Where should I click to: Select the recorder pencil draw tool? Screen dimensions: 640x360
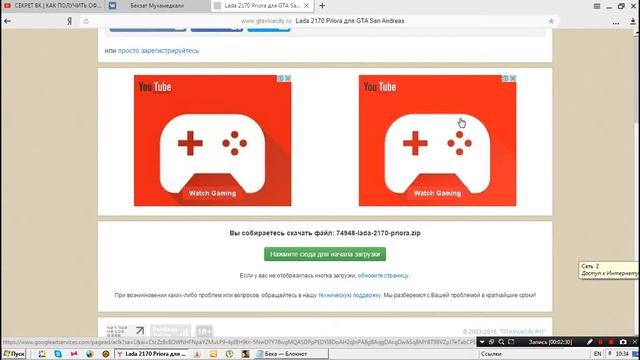[589, 342]
